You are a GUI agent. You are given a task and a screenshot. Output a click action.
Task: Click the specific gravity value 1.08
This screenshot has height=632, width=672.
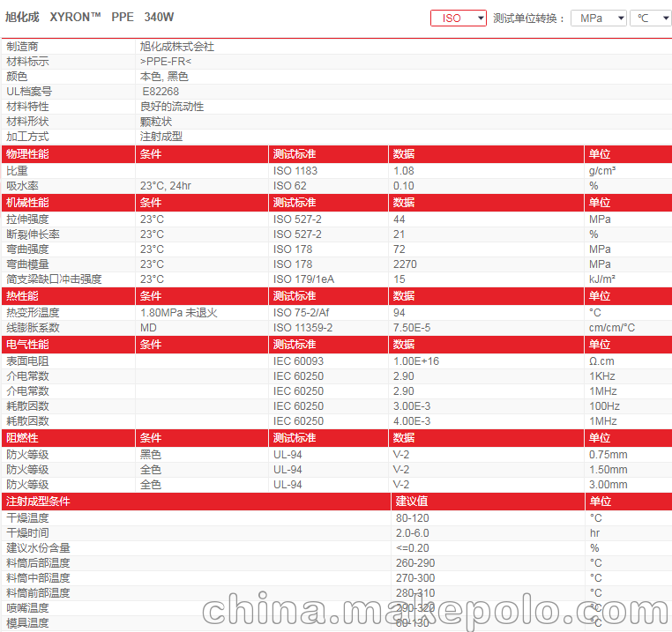point(404,170)
